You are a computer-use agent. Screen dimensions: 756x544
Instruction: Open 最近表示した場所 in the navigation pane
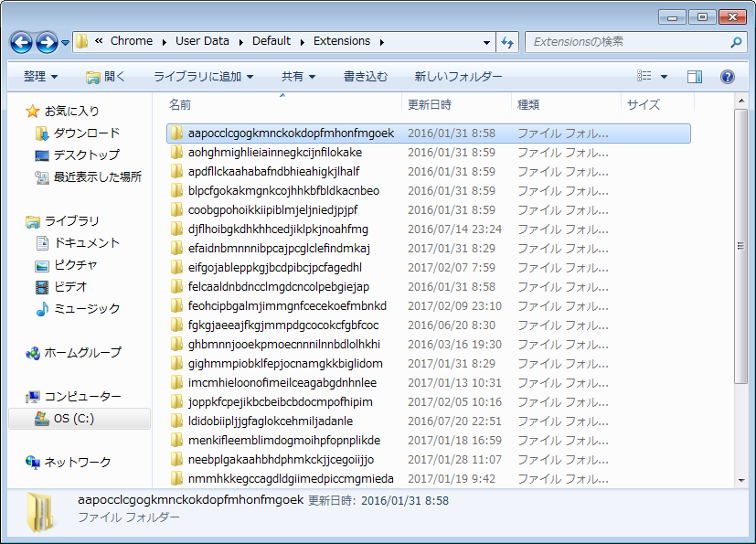pos(89,177)
